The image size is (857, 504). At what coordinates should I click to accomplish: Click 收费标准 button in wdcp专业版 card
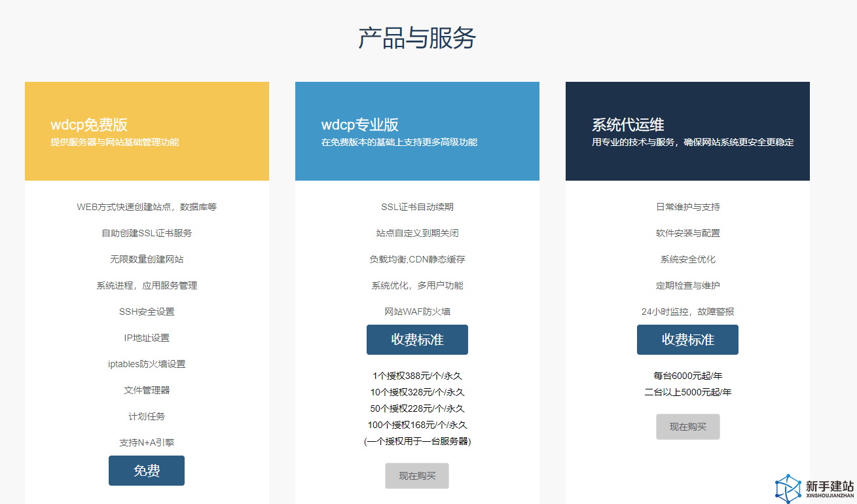(417, 340)
